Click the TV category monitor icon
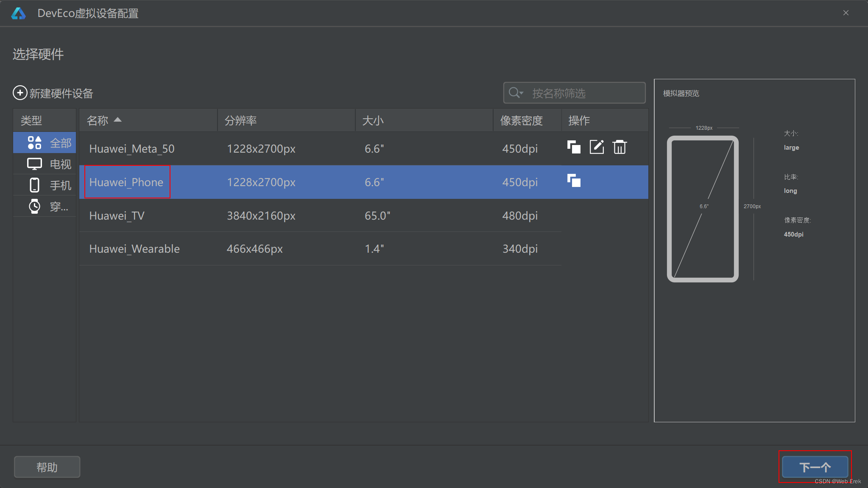The image size is (868, 488). coord(34,164)
